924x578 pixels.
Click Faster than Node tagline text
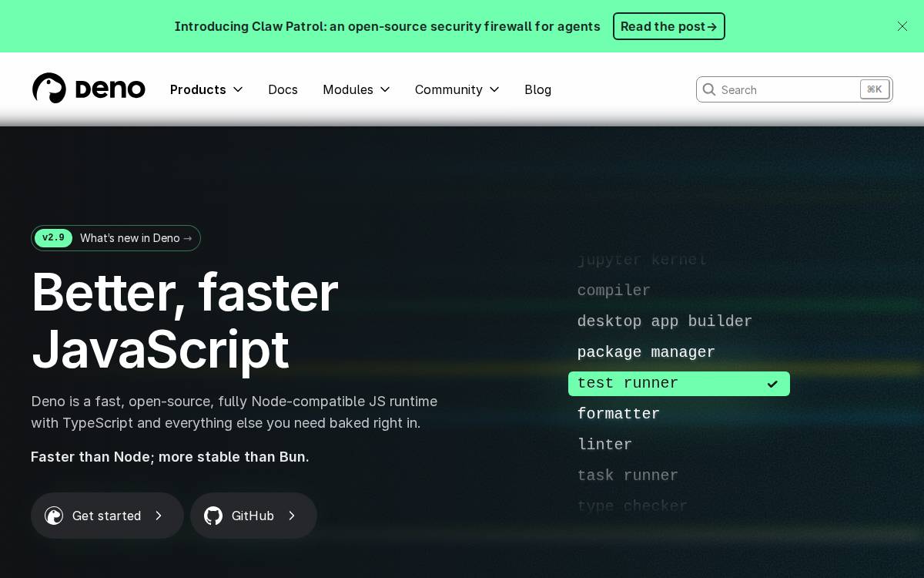170,457
